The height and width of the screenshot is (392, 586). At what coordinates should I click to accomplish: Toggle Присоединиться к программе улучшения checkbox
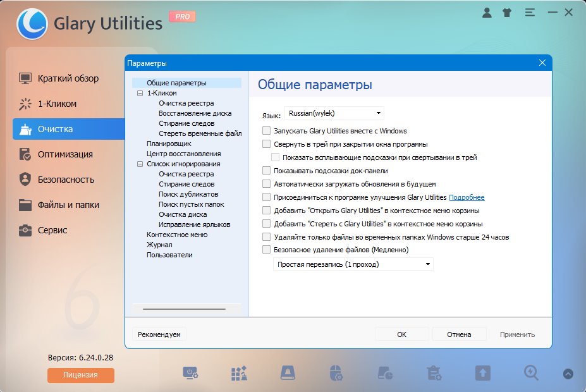click(x=266, y=197)
